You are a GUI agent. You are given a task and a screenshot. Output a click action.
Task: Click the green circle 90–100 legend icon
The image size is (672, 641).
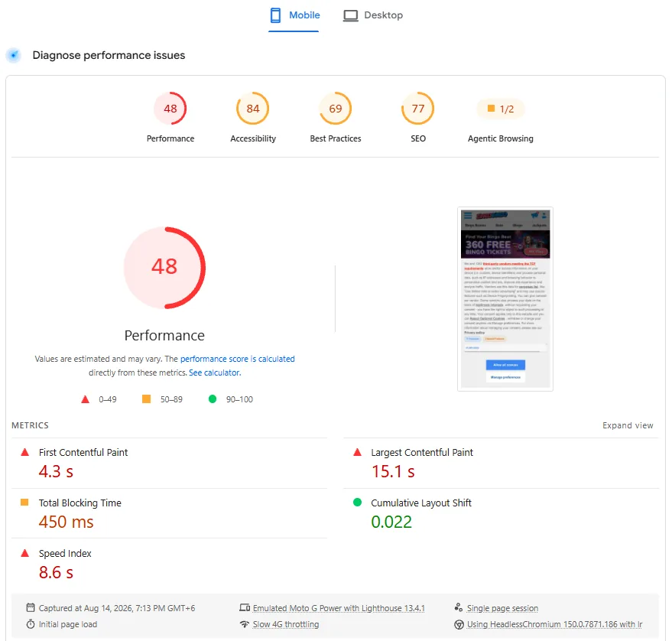(212, 399)
